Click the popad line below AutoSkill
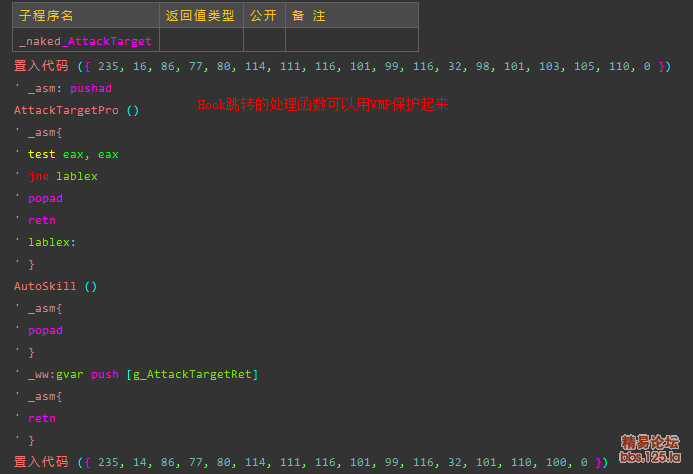 coord(45,330)
